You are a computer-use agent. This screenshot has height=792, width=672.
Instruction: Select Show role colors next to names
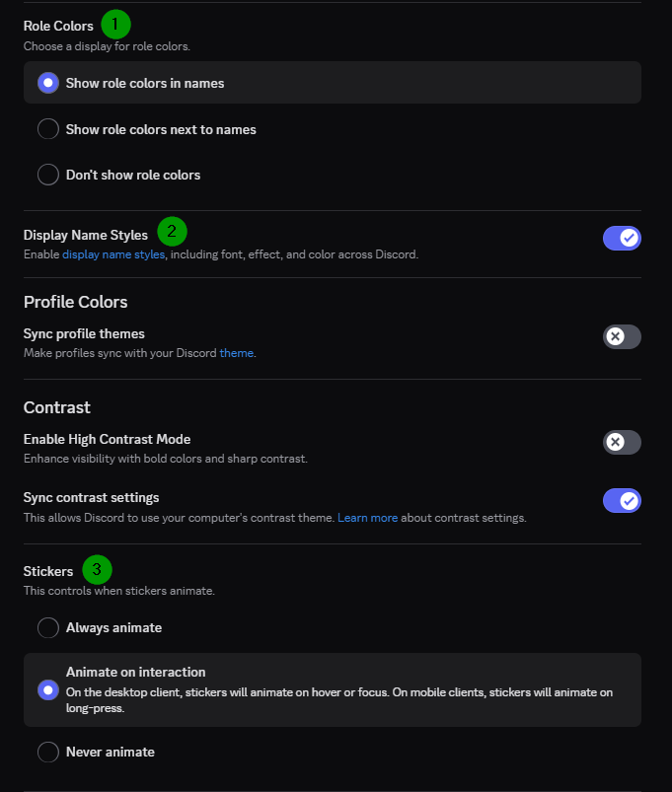click(x=47, y=129)
